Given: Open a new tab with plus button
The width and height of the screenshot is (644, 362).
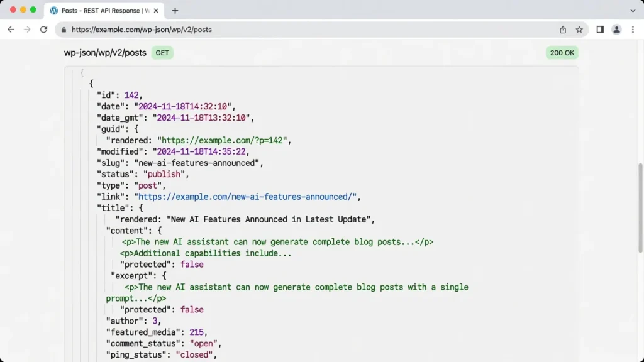Looking at the screenshot, I should 175,11.
